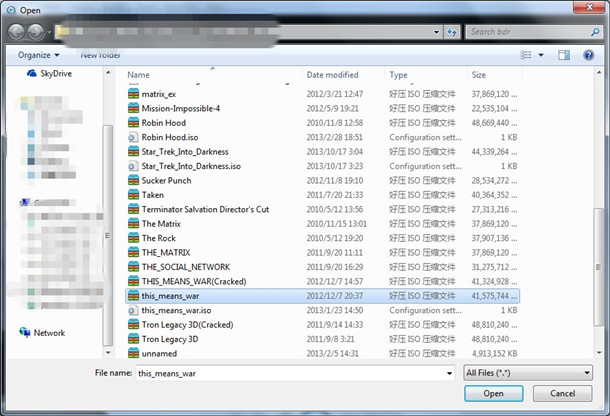
Task: Click file list scrollbar down arrow
Action: point(599,353)
